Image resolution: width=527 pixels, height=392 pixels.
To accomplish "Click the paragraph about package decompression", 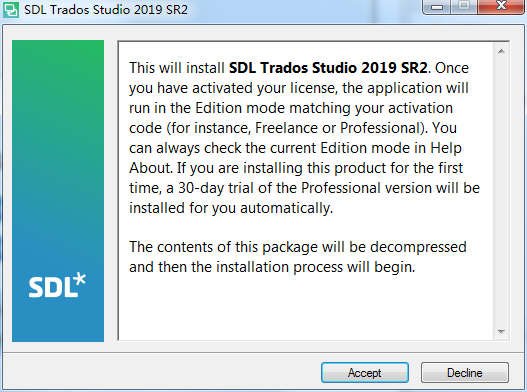I will click(x=298, y=257).
